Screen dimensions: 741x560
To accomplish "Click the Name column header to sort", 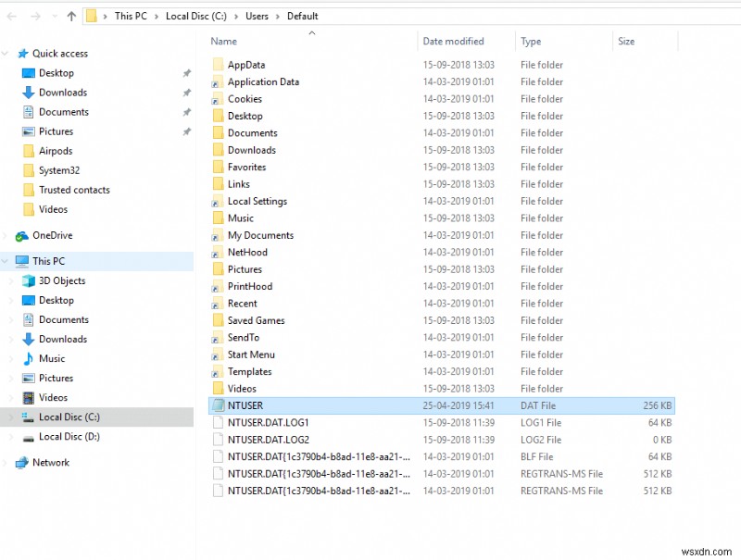I will 225,41.
